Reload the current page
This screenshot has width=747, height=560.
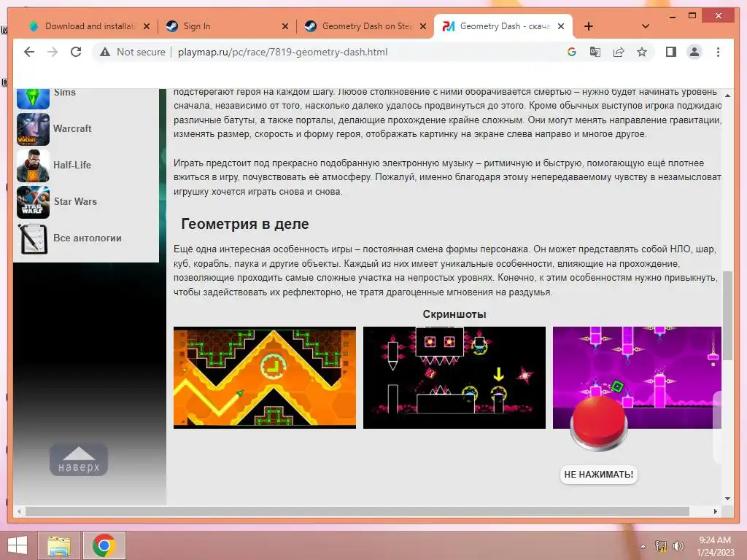(x=76, y=52)
